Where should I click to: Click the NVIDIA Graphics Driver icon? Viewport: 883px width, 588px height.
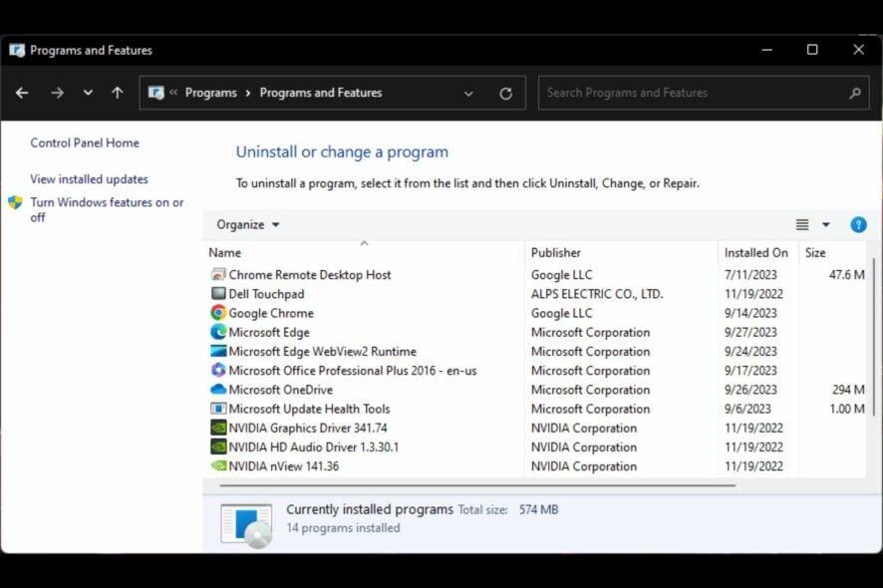coord(218,428)
